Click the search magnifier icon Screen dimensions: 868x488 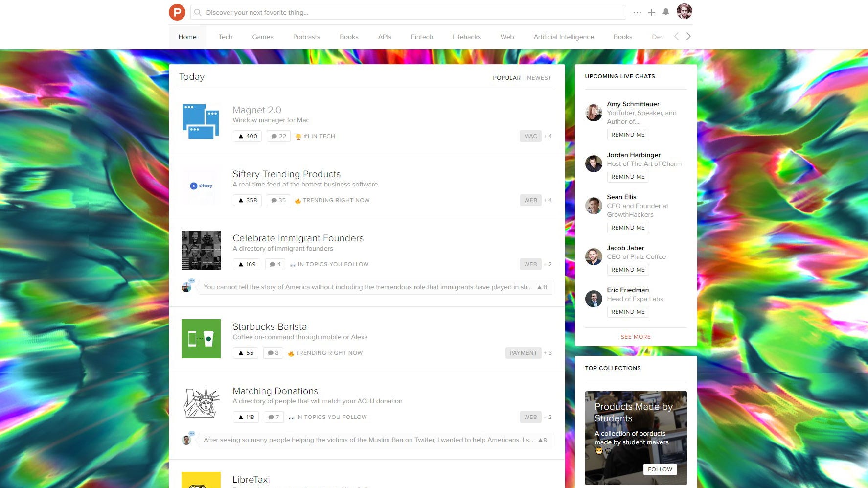198,12
